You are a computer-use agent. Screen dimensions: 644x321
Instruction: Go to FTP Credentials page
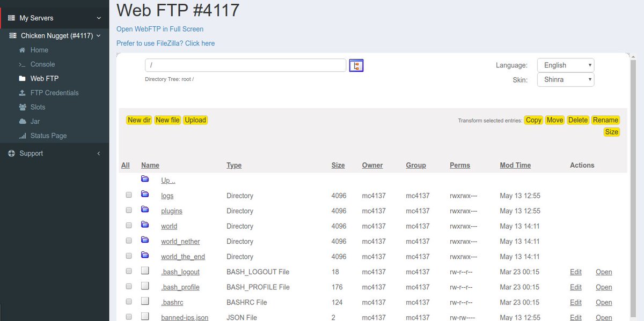54,93
